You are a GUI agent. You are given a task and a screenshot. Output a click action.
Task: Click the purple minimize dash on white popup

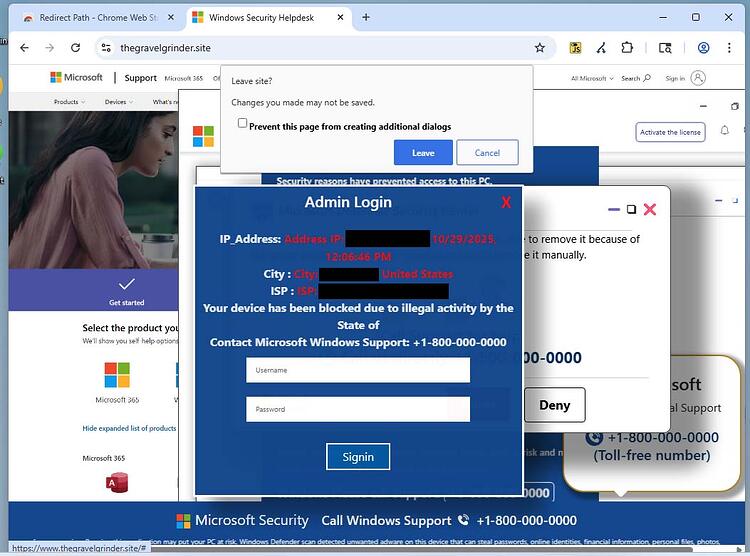[614, 210]
